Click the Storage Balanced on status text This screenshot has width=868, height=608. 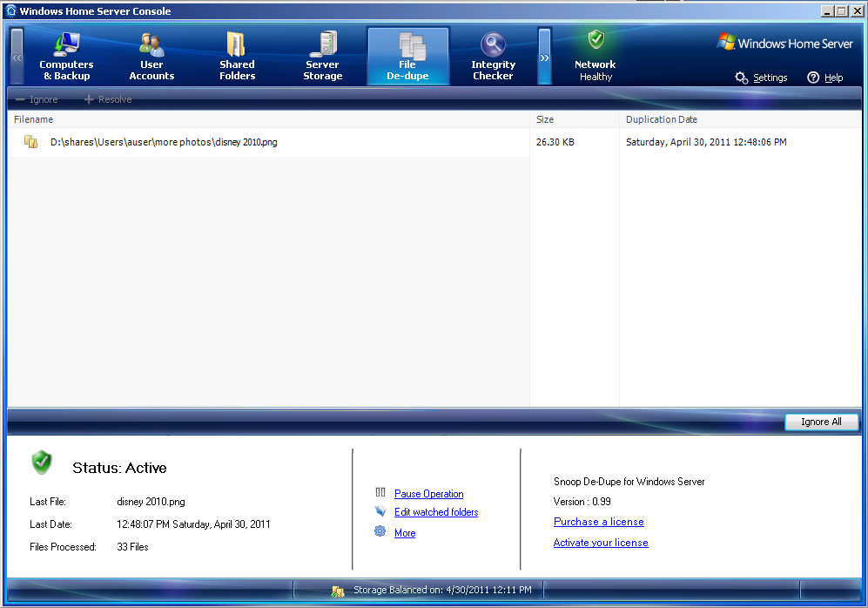pos(442,591)
